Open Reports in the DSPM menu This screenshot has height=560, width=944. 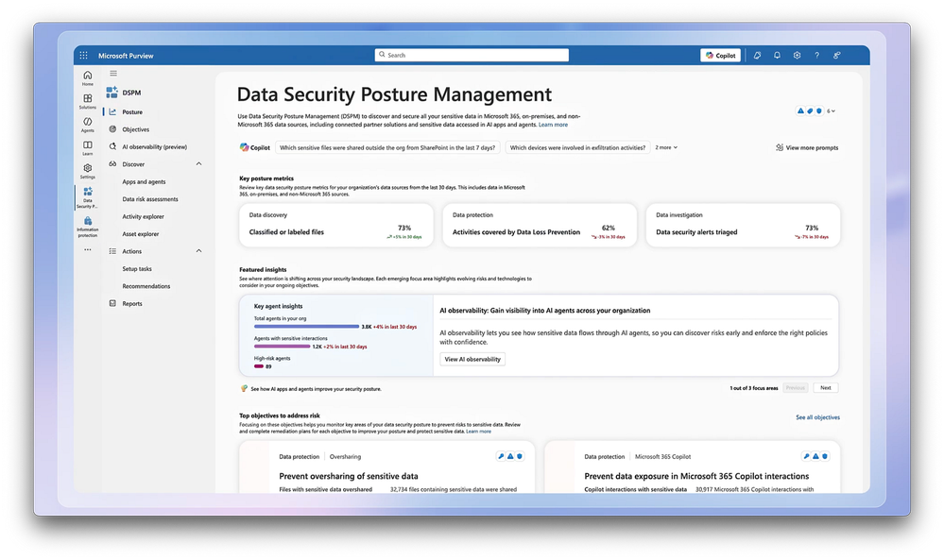click(x=132, y=304)
